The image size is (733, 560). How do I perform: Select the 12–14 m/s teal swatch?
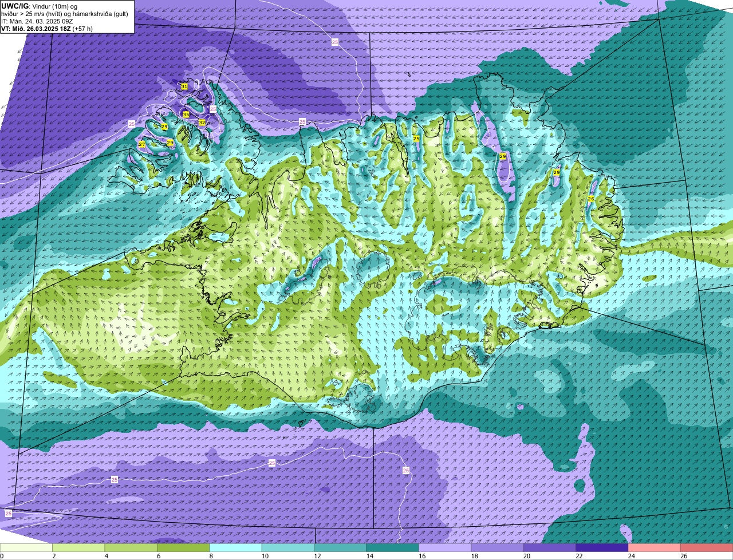340,547
